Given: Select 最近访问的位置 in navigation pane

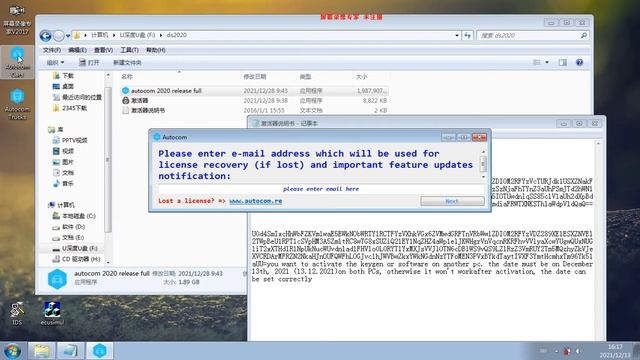Looking at the screenshot, I should [x=77, y=97].
